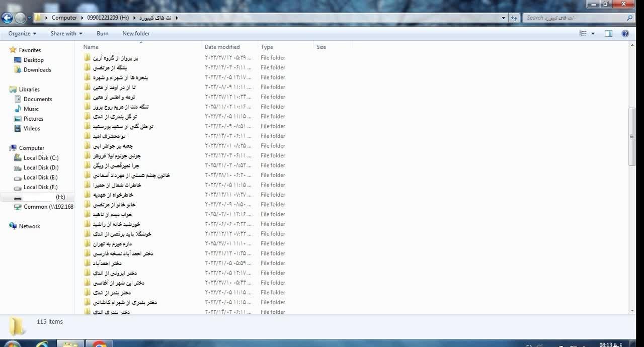
Task: Select folder دختر این شهر از آغاسی
Action: pos(118,283)
